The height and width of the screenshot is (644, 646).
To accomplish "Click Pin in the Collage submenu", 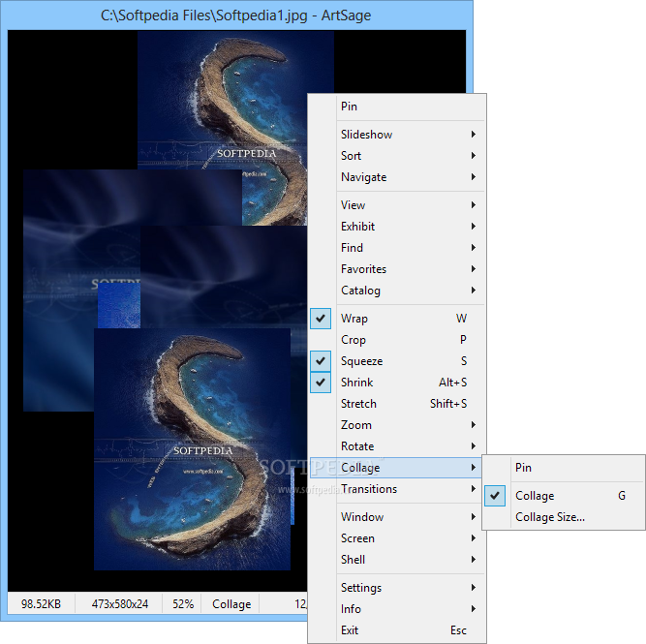I will [x=564, y=468].
